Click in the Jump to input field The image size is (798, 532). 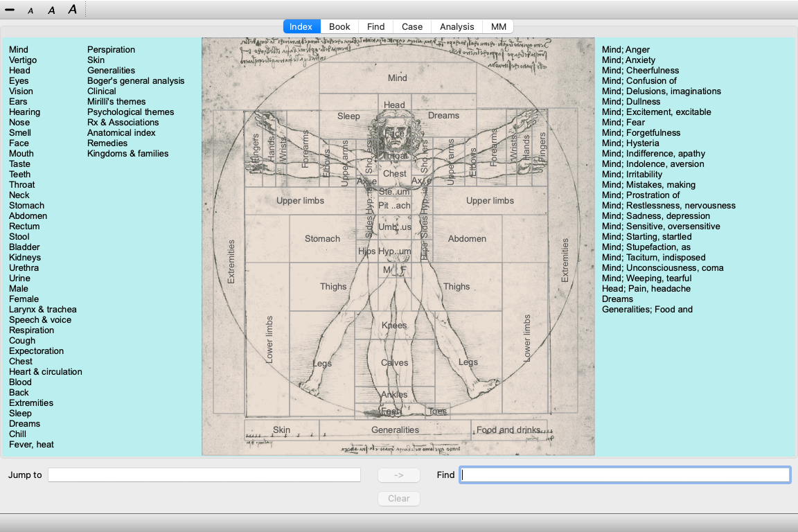tap(204, 475)
